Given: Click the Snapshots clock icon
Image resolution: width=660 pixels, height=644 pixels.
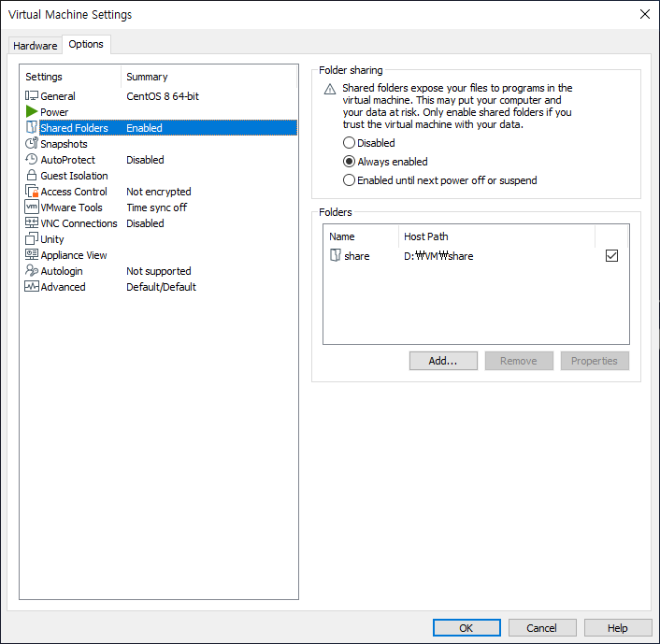Looking at the screenshot, I should [32, 143].
